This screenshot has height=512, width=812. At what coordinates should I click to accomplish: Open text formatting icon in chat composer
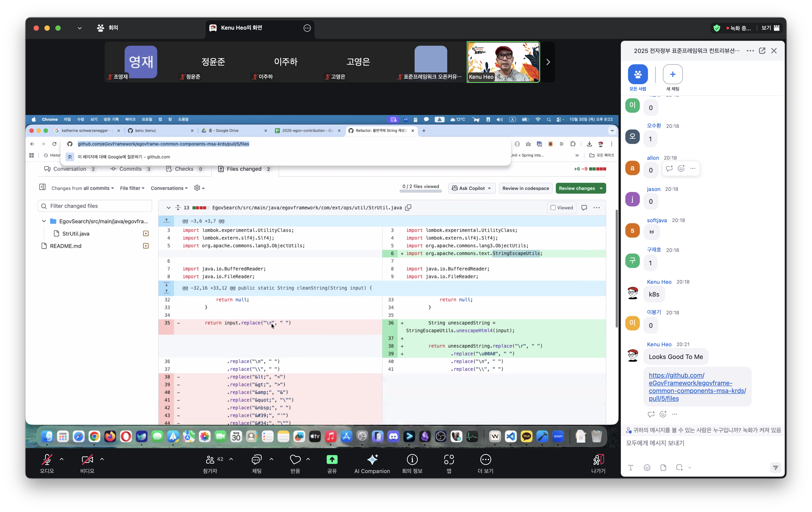tap(631, 468)
